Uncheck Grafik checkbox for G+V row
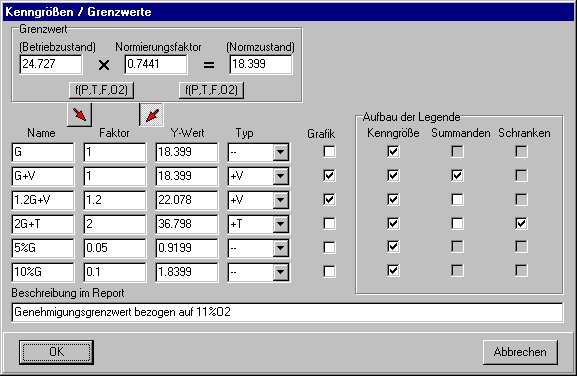This screenshot has height=376, width=577. coord(329,175)
